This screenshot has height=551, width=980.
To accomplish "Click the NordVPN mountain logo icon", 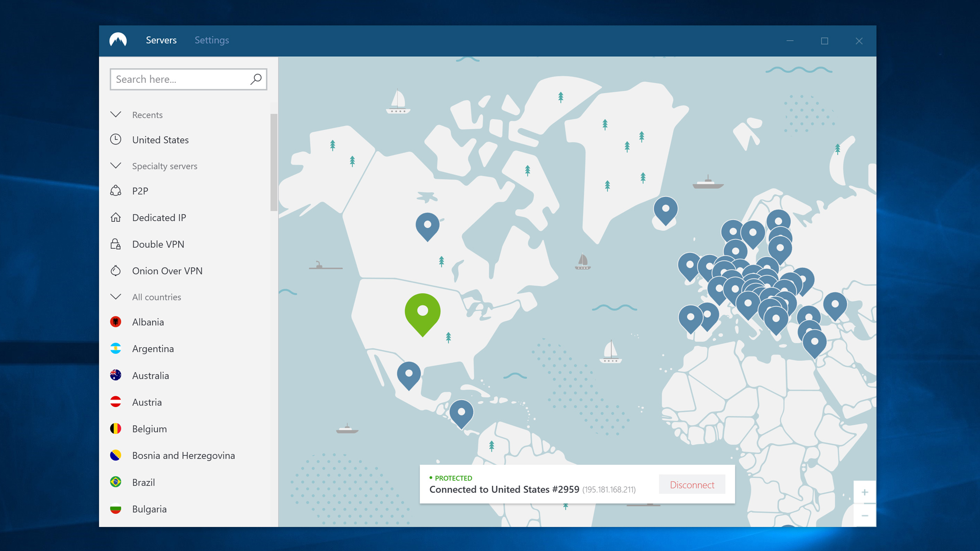I will click(118, 40).
